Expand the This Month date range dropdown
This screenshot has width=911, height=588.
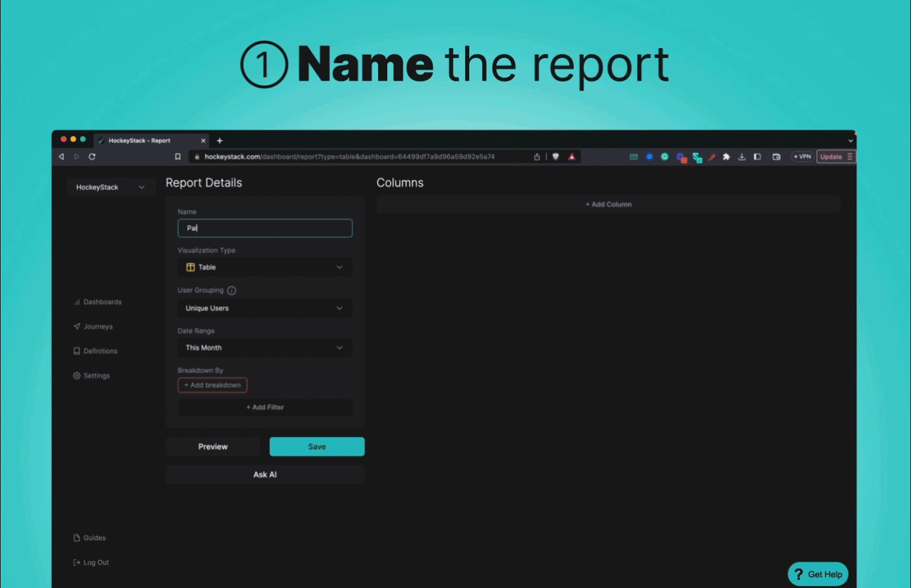click(265, 348)
